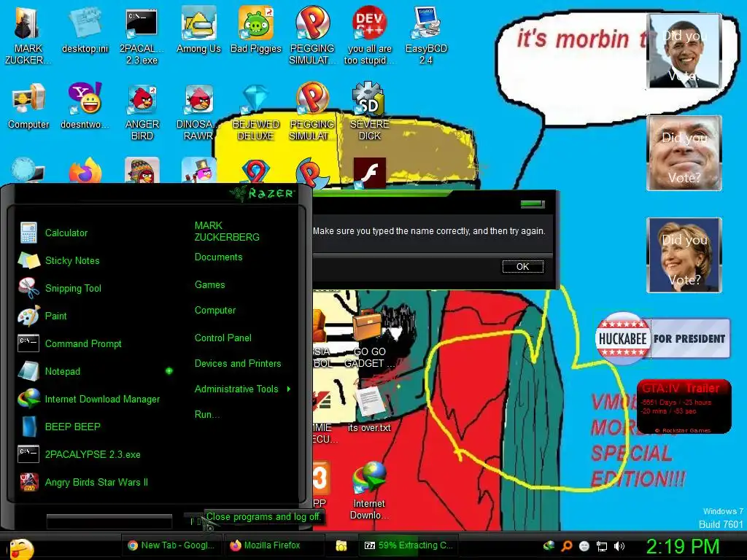Run 2PACALYPSE 2.3.exe from the Start menu
Viewport: 747px width, 560px height.
click(94, 454)
